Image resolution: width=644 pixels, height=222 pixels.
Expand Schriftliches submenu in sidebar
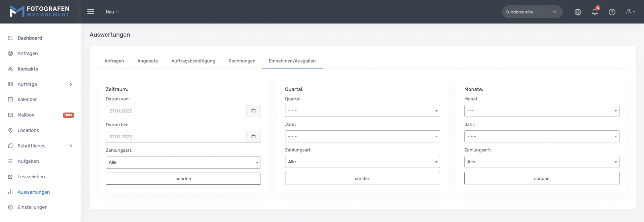pyautogui.click(x=71, y=146)
